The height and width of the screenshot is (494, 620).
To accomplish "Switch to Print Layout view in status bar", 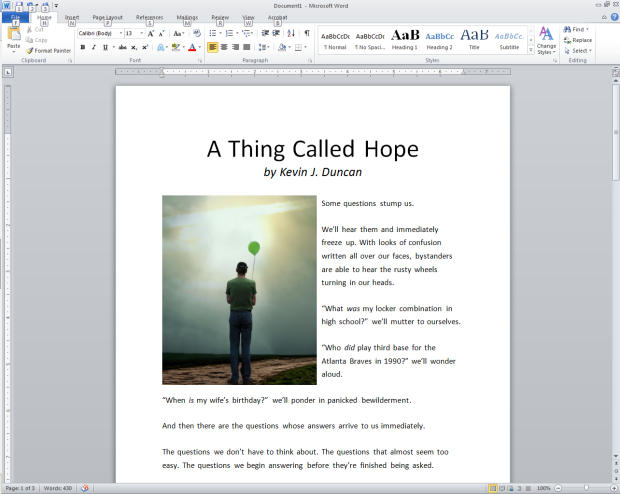I will 492,488.
